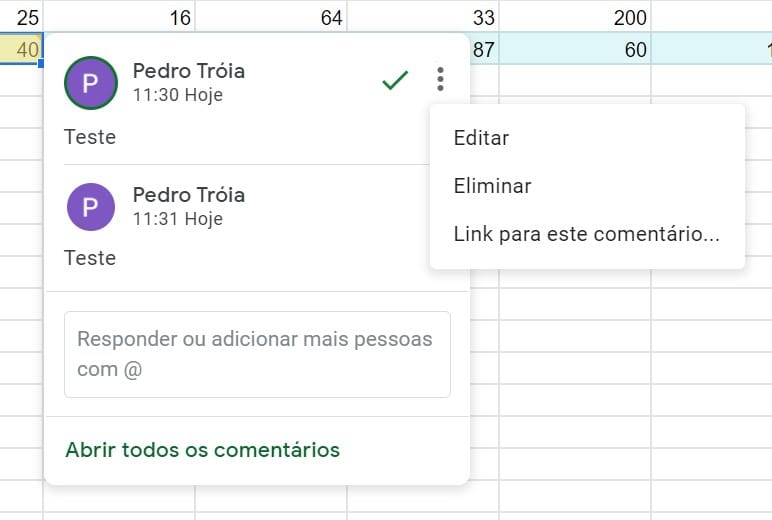Select the yellow cell containing 40

(x=21, y=49)
